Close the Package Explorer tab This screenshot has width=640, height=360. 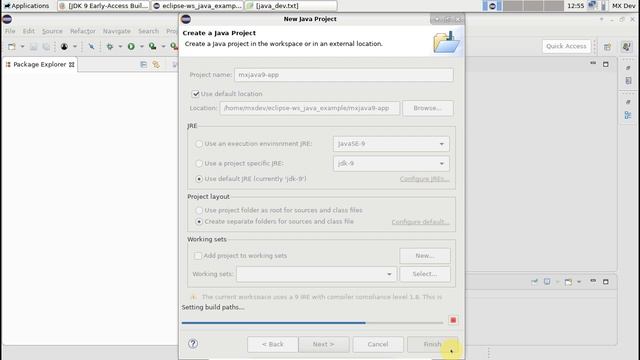[x=72, y=64]
